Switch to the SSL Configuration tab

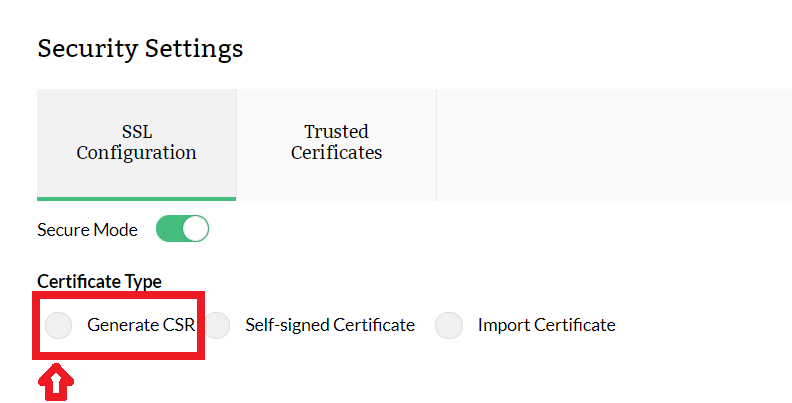click(x=136, y=143)
